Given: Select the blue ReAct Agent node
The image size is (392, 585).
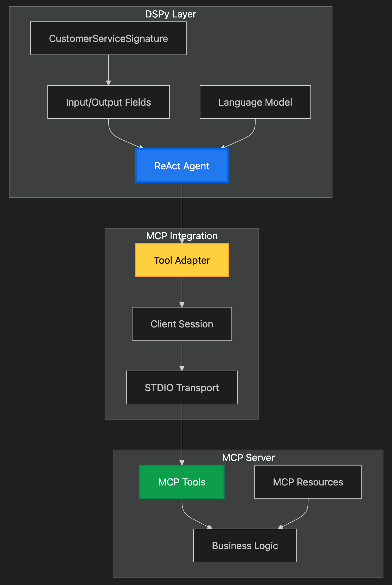Looking at the screenshot, I should 182,166.
